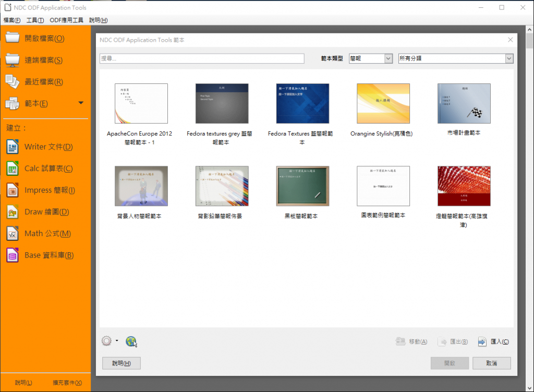This screenshot has width=534, height=392.
Task: Click the Base 資料庫 database icon
Action: pos(13,255)
